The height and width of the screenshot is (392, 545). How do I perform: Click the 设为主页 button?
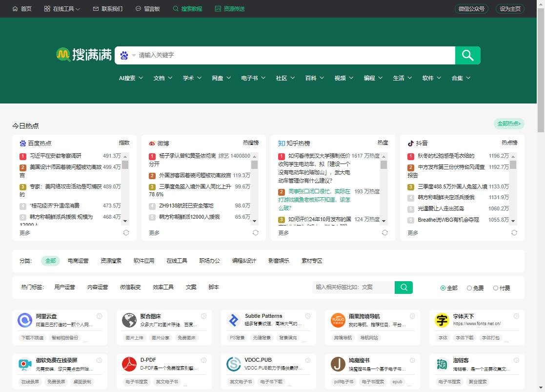coord(510,9)
